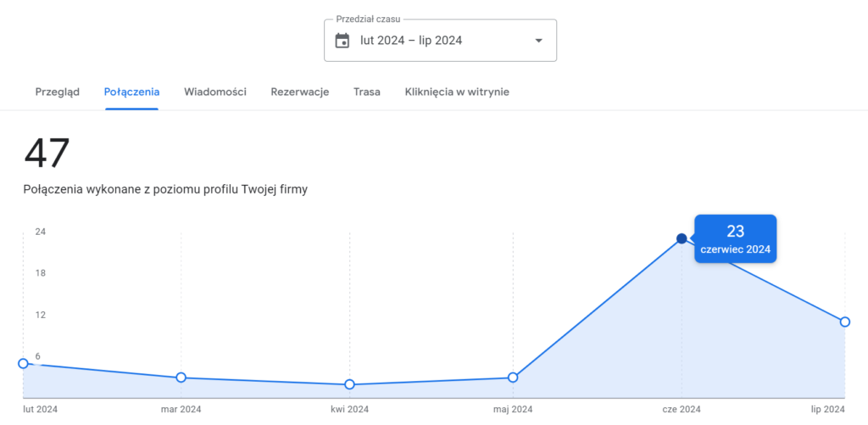Select the maj 2024 chart point
Screen dimensions: 868x425
click(x=513, y=377)
